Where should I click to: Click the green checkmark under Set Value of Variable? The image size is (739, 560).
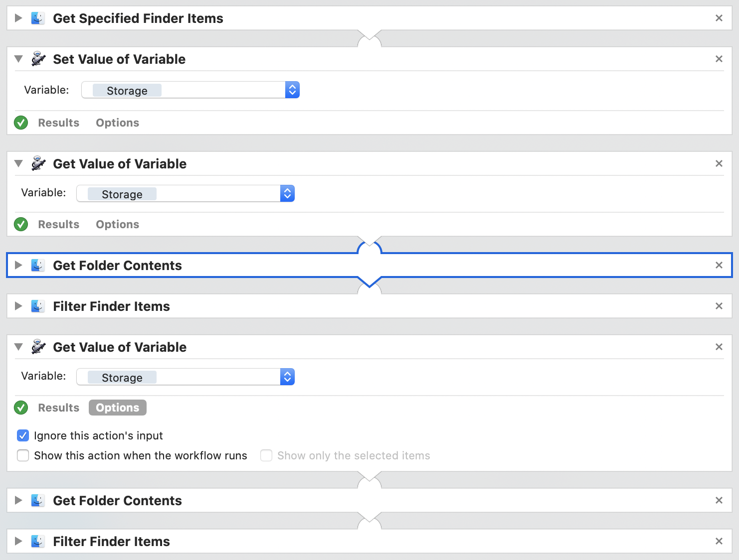coord(20,123)
